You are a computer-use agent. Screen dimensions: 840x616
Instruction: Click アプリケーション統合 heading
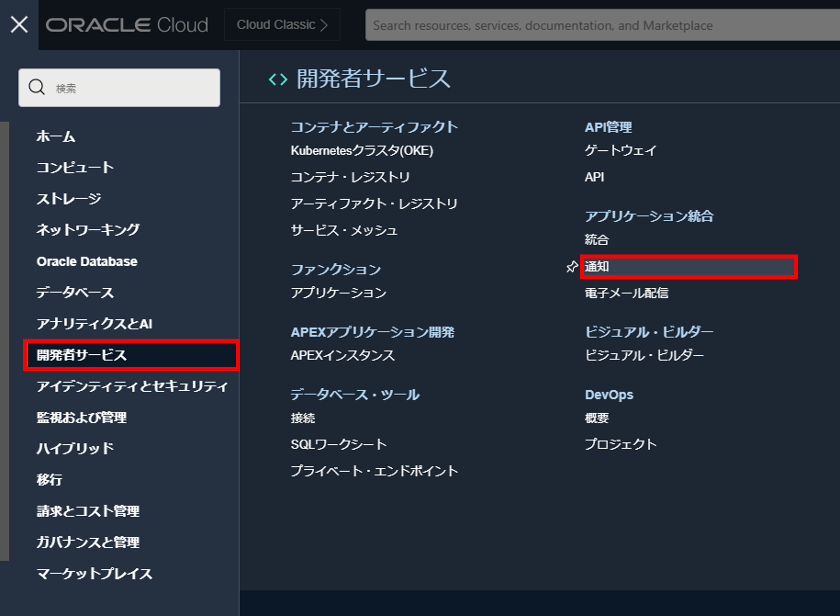pyautogui.click(x=649, y=216)
